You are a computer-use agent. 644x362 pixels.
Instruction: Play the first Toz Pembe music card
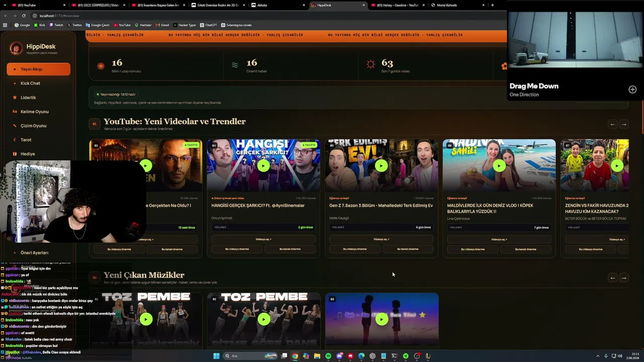pyautogui.click(x=146, y=319)
